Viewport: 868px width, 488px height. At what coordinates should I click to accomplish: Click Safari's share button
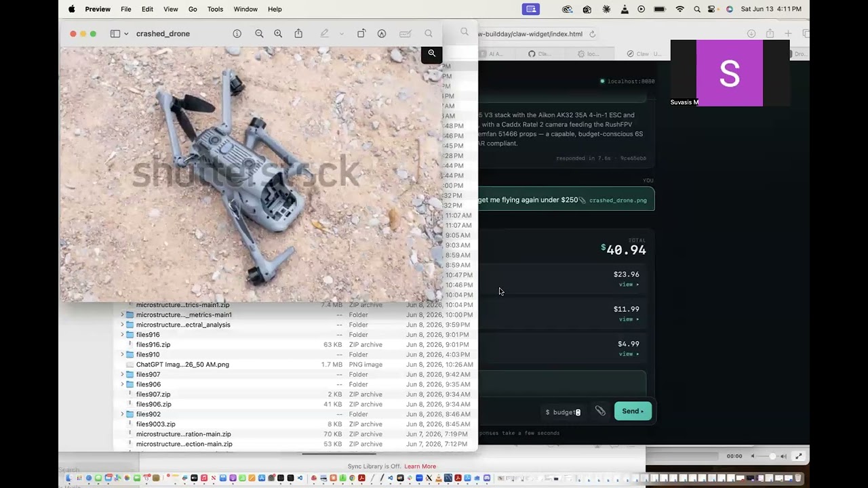[770, 34]
